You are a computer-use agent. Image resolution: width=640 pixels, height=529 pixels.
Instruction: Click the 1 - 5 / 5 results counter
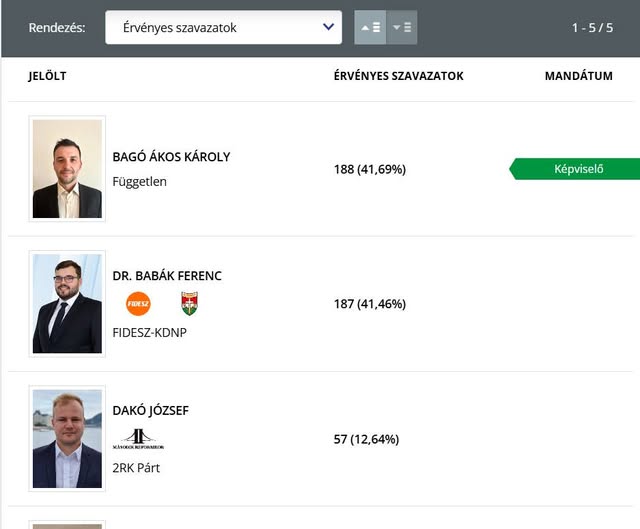tap(592, 28)
